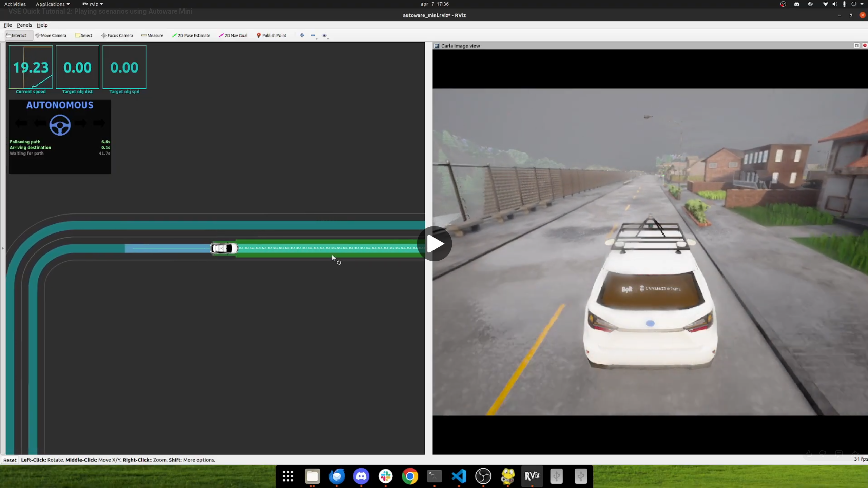Click the '31 fps' status readout
868x488 pixels.
coord(861,459)
